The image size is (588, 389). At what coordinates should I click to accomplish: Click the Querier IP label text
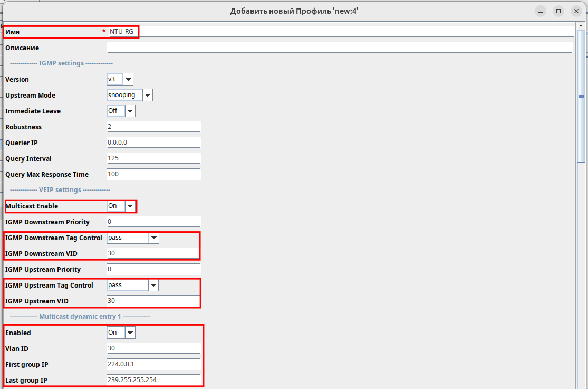pos(22,143)
